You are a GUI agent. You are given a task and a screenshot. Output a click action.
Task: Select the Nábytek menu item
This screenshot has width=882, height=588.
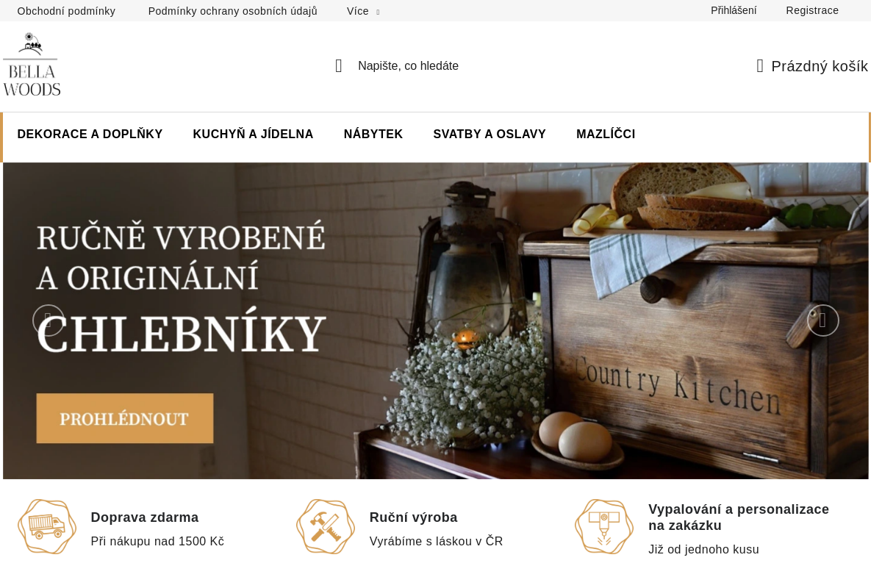click(373, 135)
